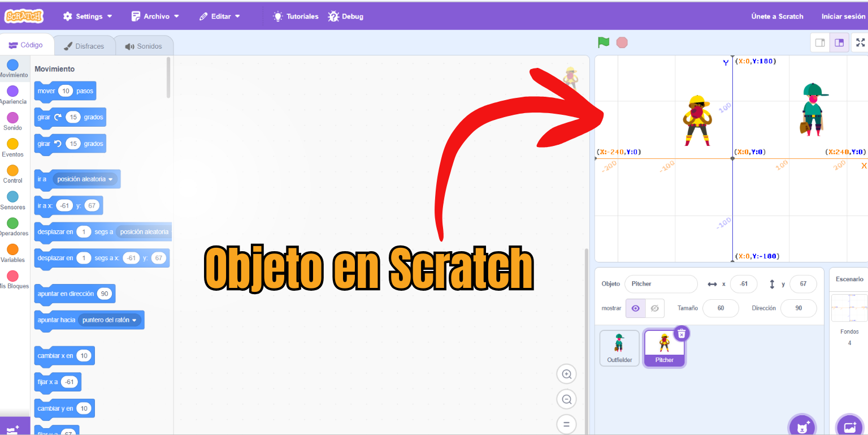This screenshot has height=435, width=868.
Task: Zoom in on the code area with magnifier
Action: tap(566, 374)
